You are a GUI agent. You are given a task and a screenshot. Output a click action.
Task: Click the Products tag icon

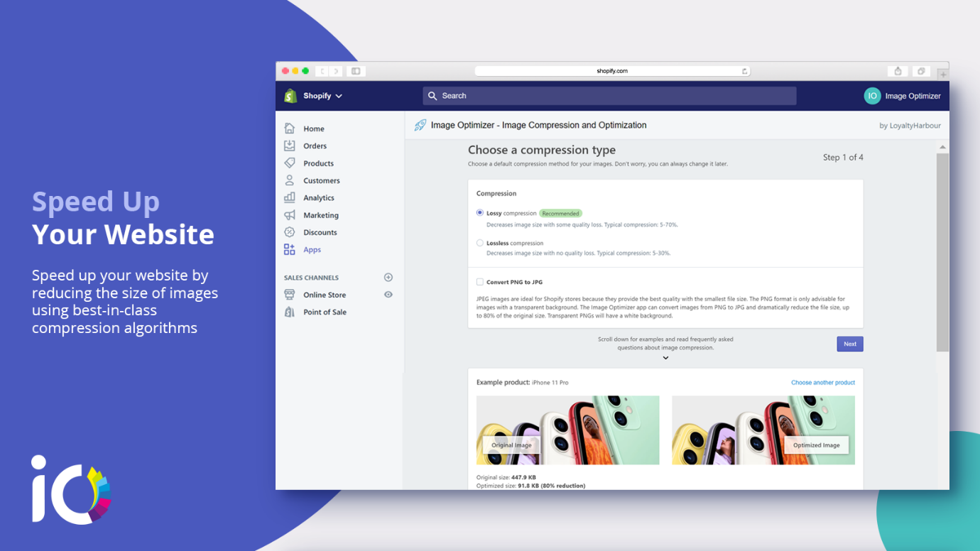click(290, 163)
